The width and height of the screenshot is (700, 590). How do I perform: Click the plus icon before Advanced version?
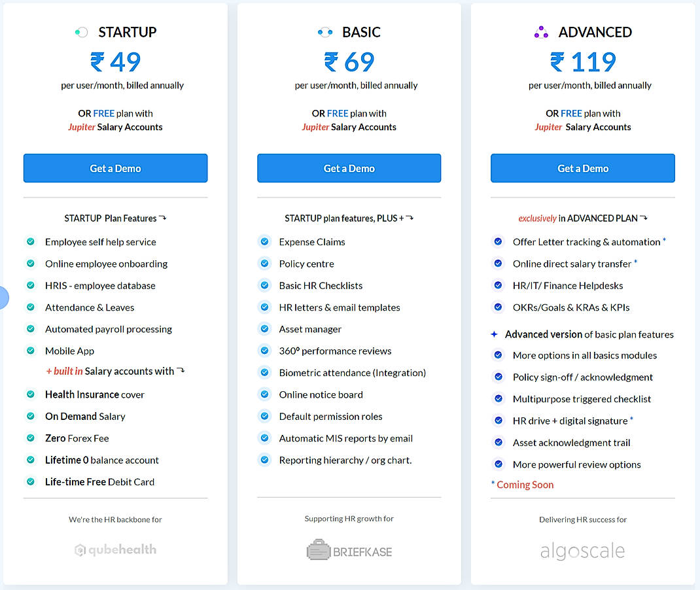pyautogui.click(x=495, y=334)
